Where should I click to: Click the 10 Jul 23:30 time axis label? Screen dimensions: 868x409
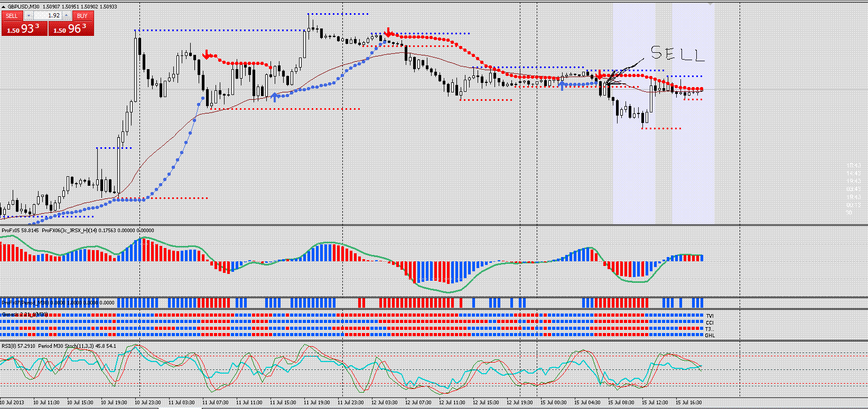(x=149, y=403)
